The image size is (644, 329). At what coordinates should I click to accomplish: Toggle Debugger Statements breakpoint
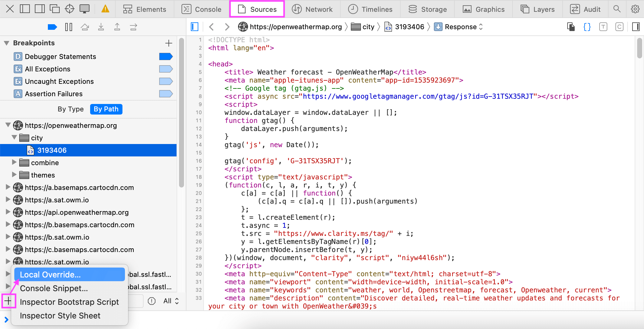(x=166, y=56)
